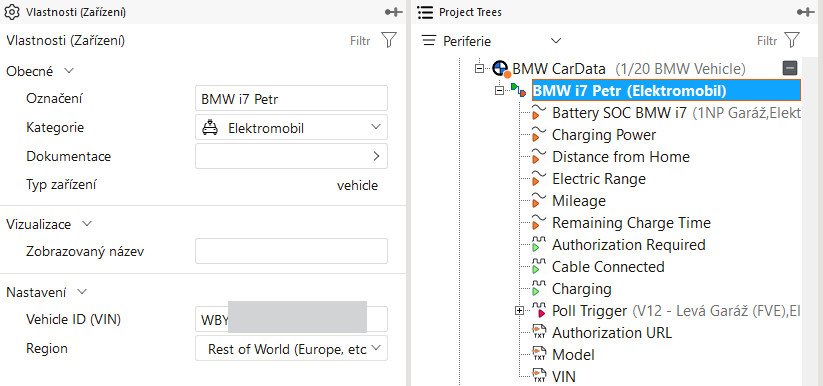Collapse the Obecné section
The image size is (823, 386).
click(68, 70)
